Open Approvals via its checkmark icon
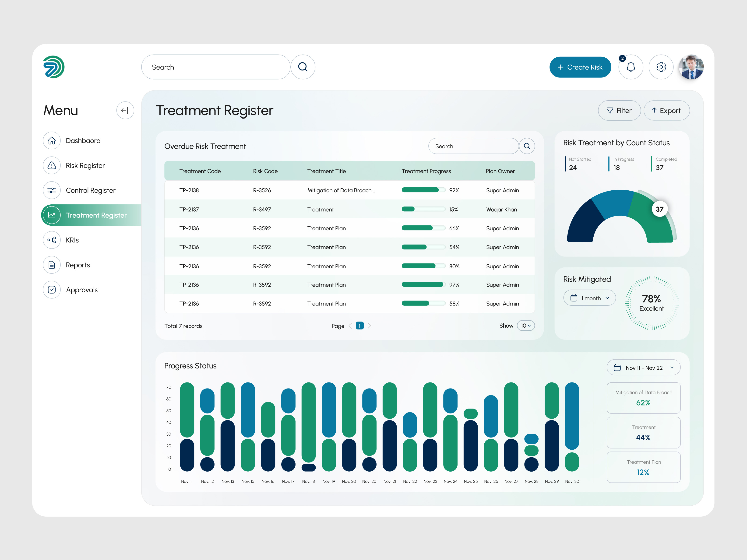Image resolution: width=747 pixels, height=560 pixels. 52,290
